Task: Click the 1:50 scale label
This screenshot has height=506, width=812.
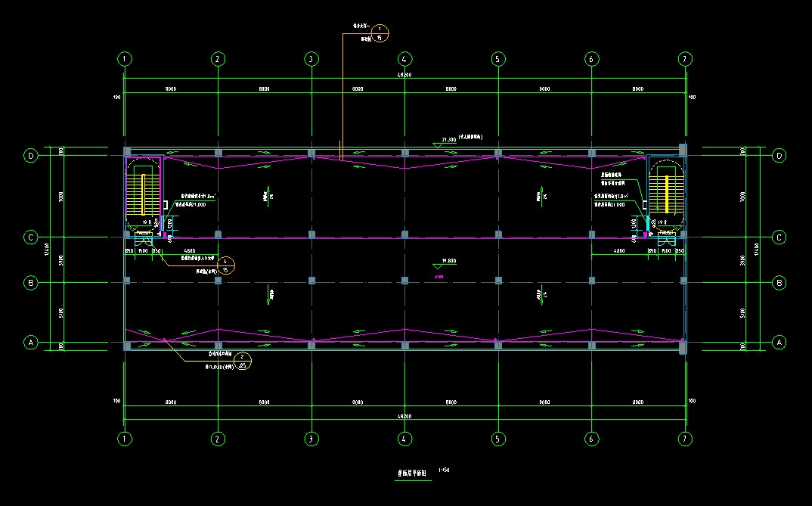Action: click(444, 470)
